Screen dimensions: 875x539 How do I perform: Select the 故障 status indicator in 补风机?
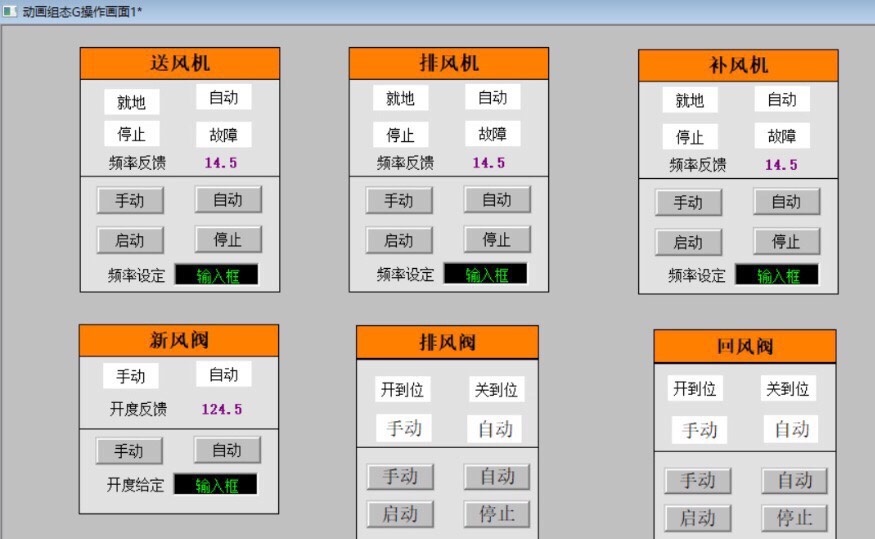(782, 136)
